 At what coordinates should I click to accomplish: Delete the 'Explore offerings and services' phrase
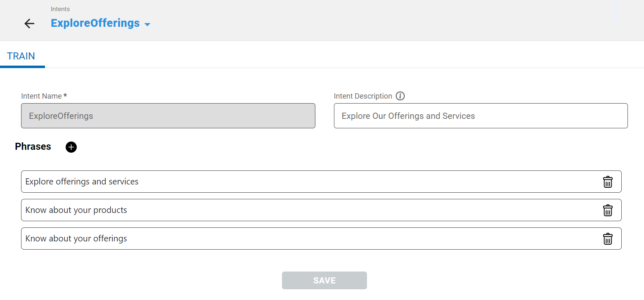[608, 182]
